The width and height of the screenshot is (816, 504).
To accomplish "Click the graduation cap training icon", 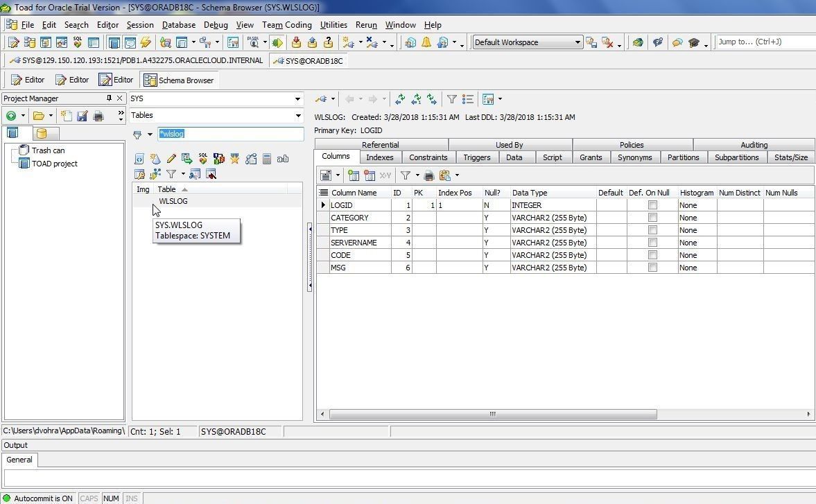I will (x=693, y=43).
